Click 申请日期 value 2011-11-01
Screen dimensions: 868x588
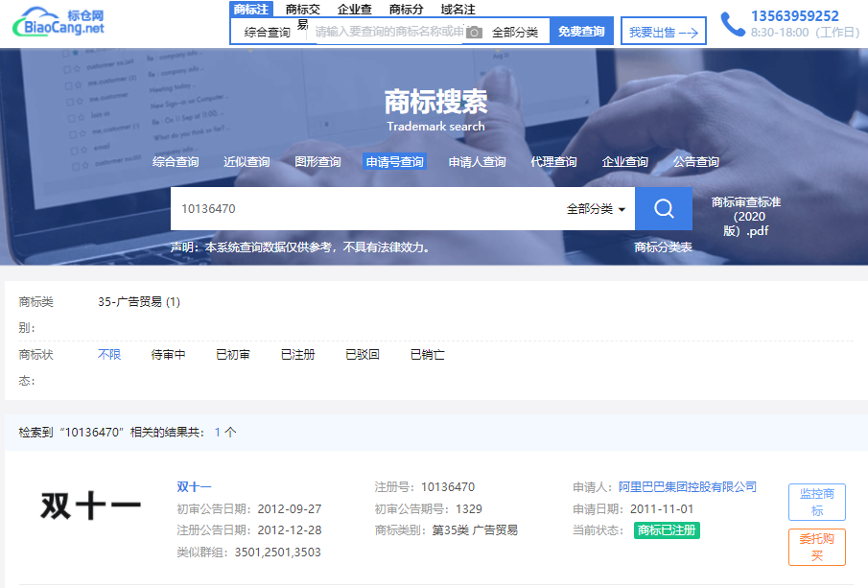tap(662, 508)
